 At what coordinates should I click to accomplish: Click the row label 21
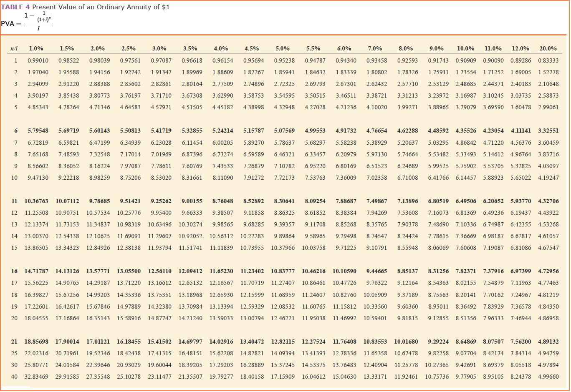[14, 342]
